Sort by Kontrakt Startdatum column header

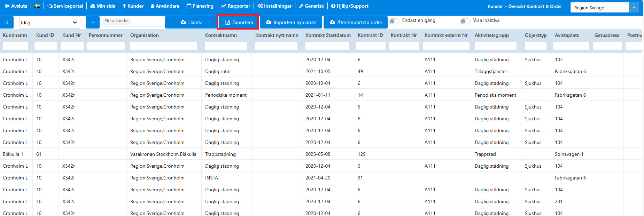tap(328, 35)
